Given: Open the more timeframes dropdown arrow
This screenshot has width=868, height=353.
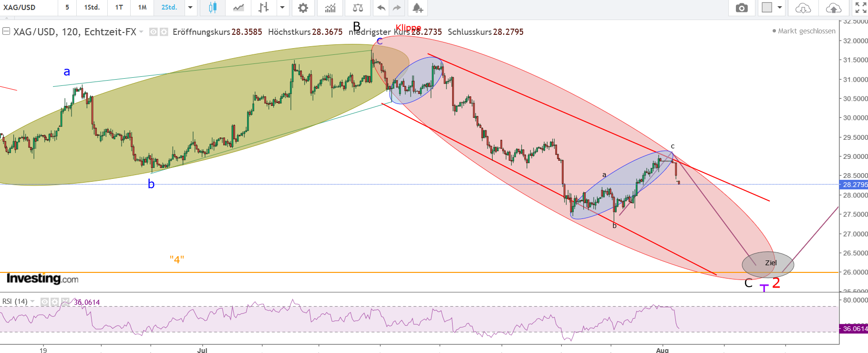Looking at the screenshot, I should (190, 8).
